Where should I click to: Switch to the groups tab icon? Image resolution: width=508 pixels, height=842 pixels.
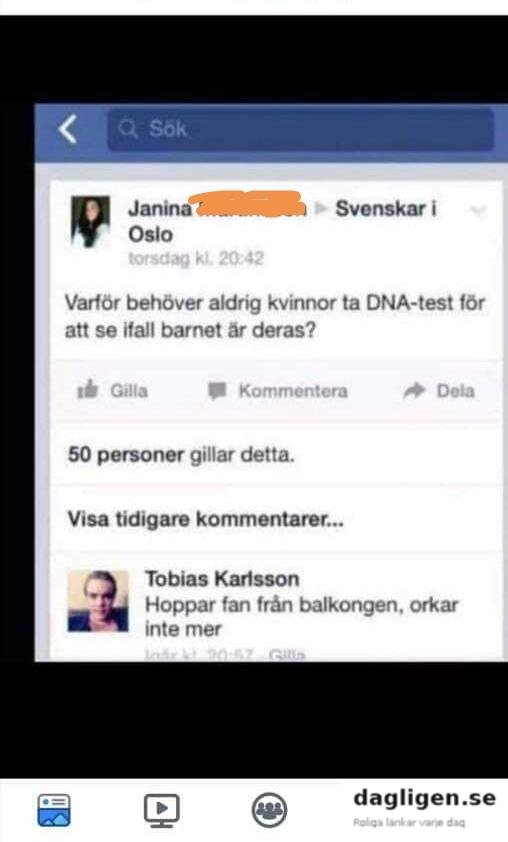pyautogui.click(x=269, y=810)
